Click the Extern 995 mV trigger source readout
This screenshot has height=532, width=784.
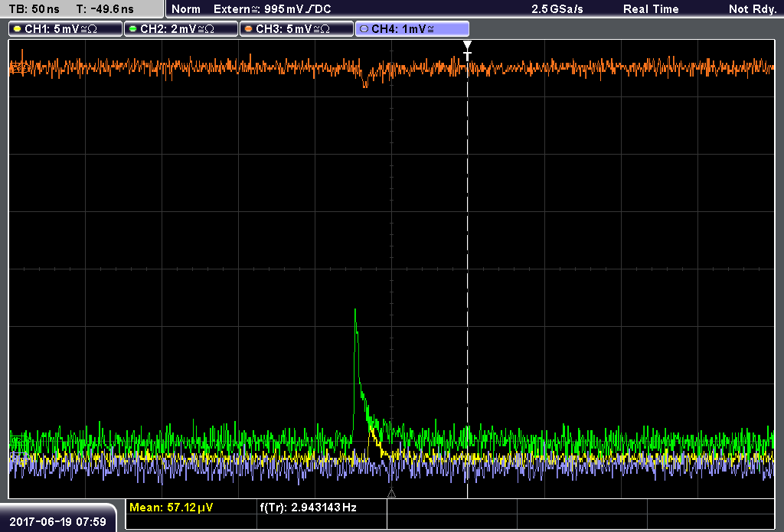coord(272,9)
